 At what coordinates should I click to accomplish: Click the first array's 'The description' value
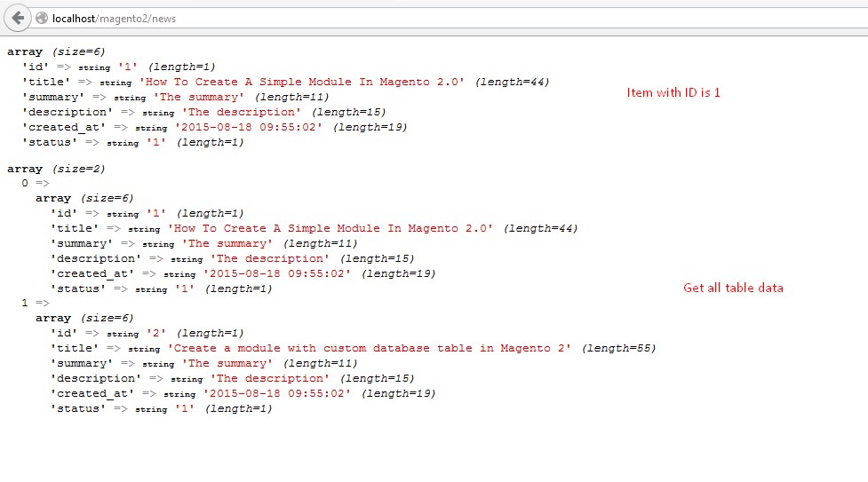click(242, 112)
